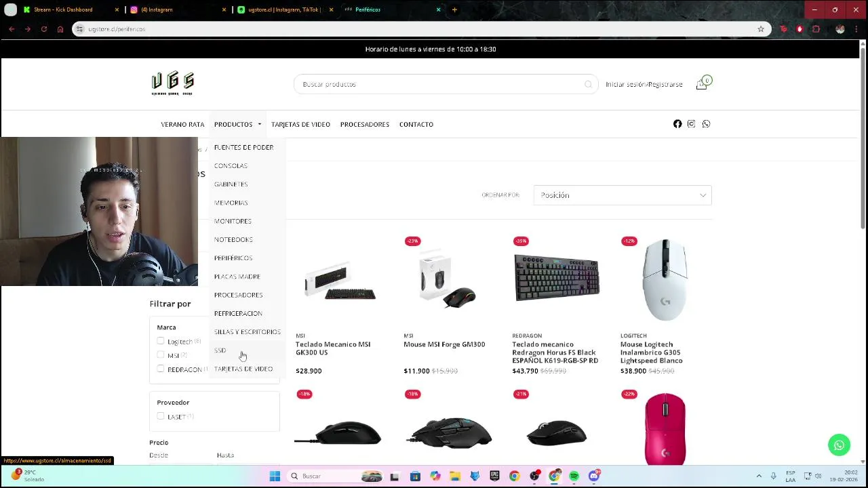
Task: Select TARJETAS DE VIDEO in the dropdown list
Action: pyautogui.click(x=243, y=369)
